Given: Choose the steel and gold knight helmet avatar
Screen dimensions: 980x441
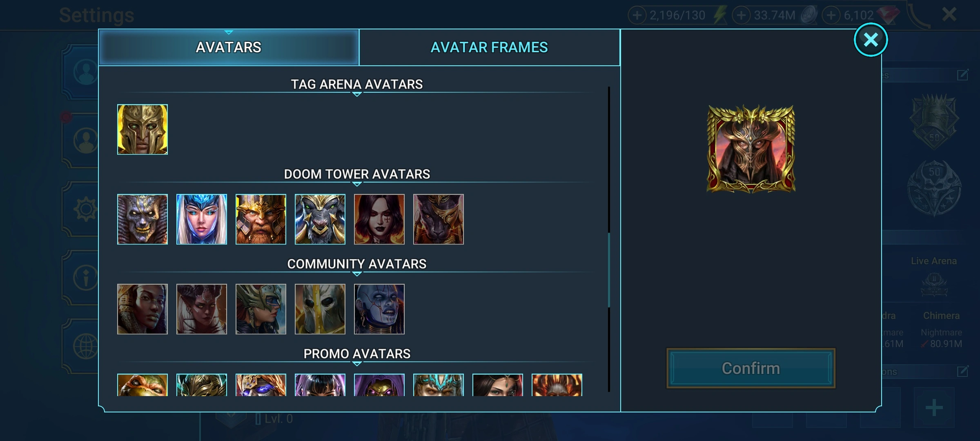Looking at the screenshot, I should tap(320, 309).
